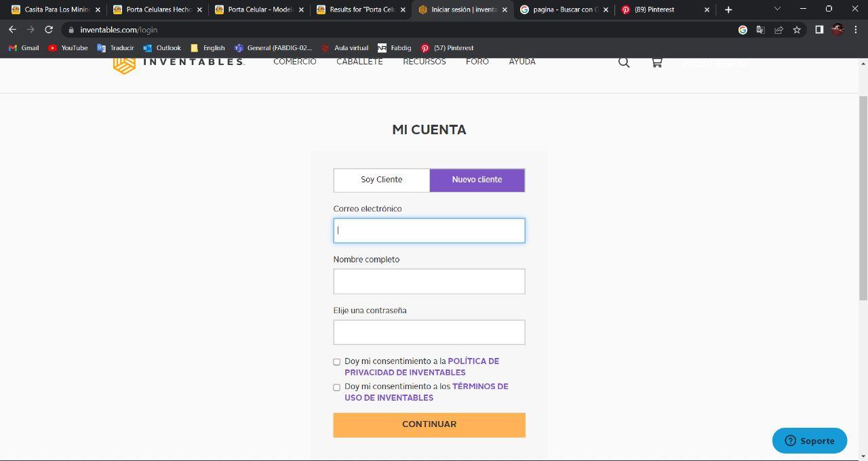Click the page vertical scrollbar
The width and height of the screenshot is (868, 461).
pyautogui.click(x=863, y=197)
